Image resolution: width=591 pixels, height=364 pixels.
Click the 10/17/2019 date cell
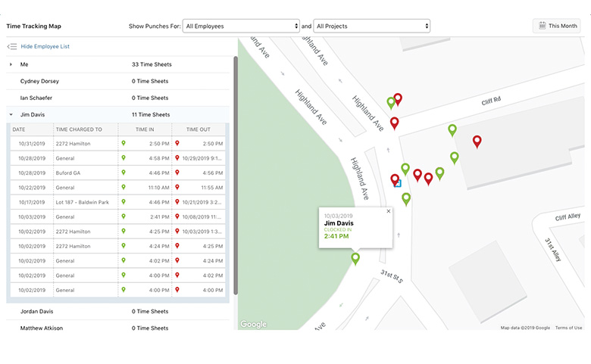[32, 203]
